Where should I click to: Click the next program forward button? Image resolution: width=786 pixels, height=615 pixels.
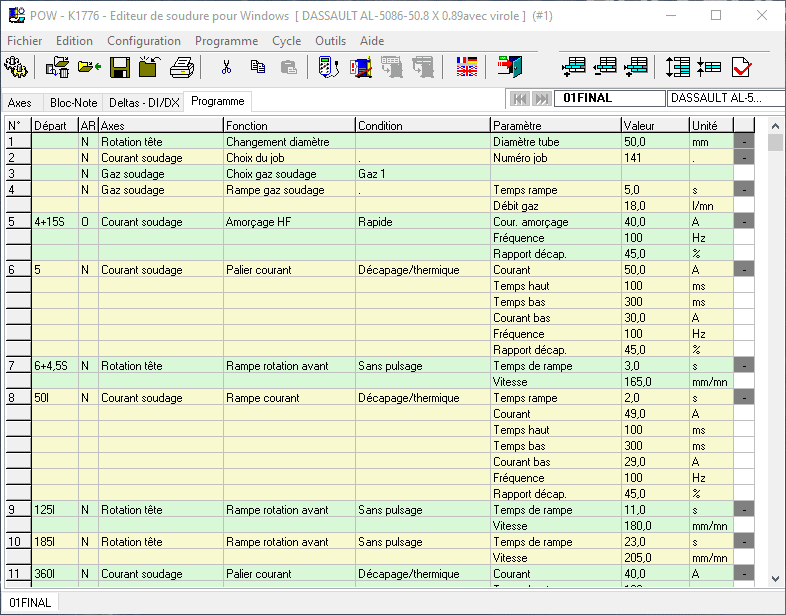pyautogui.click(x=541, y=99)
